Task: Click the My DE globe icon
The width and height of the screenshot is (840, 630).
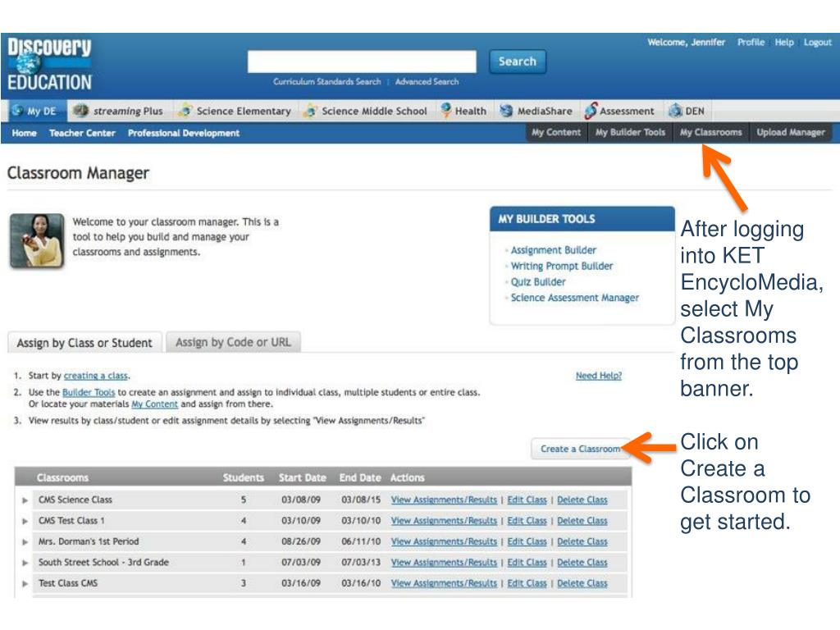Action: pyautogui.click(x=18, y=111)
